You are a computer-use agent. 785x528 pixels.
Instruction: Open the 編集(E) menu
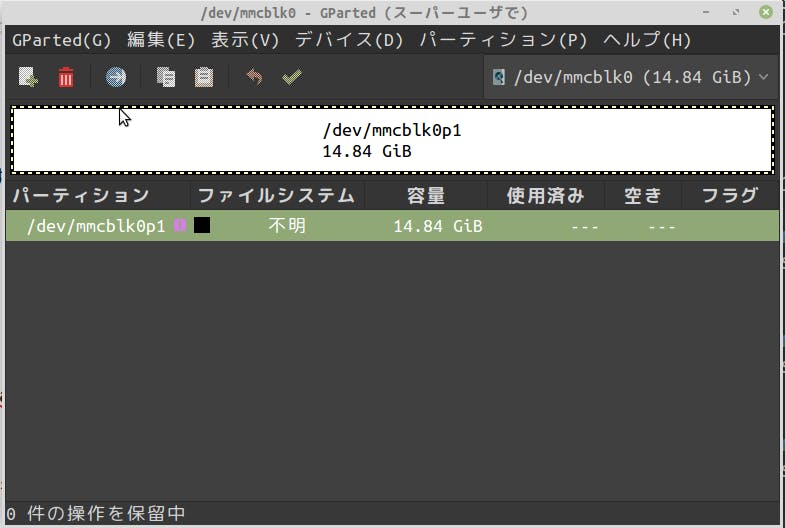point(161,40)
